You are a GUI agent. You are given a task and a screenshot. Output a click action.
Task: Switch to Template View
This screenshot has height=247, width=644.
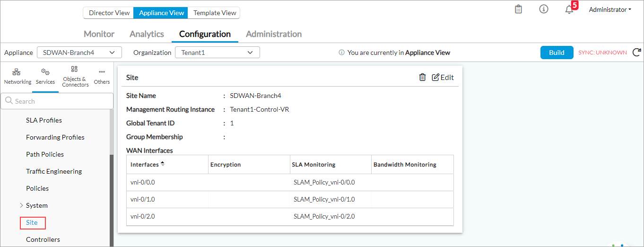(214, 13)
